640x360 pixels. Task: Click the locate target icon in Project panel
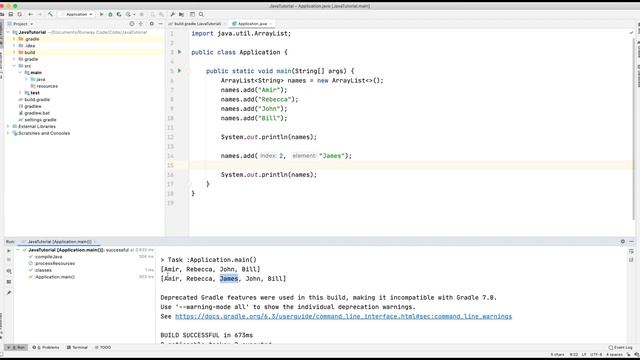tap(132, 24)
